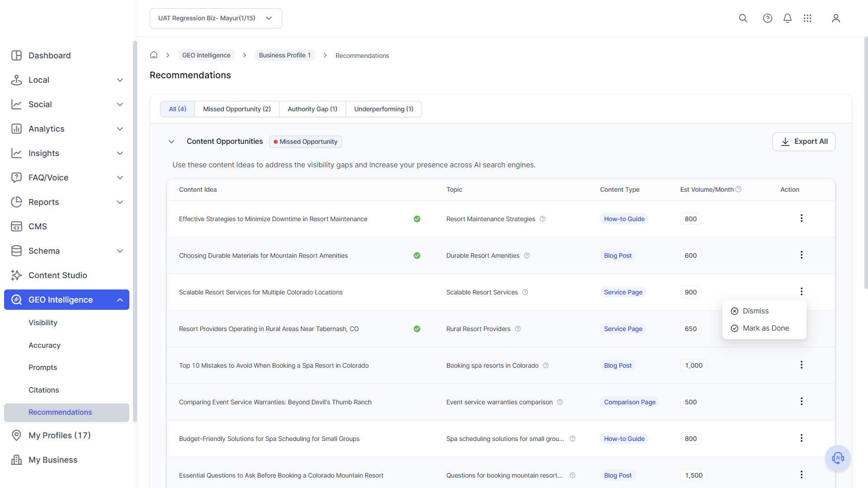Click info icon beside Event service warranties topic

pos(560,402)
